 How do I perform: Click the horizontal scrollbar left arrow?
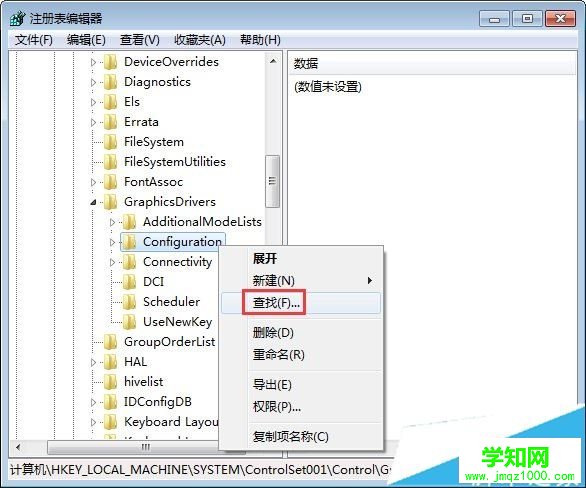[18, 447]
